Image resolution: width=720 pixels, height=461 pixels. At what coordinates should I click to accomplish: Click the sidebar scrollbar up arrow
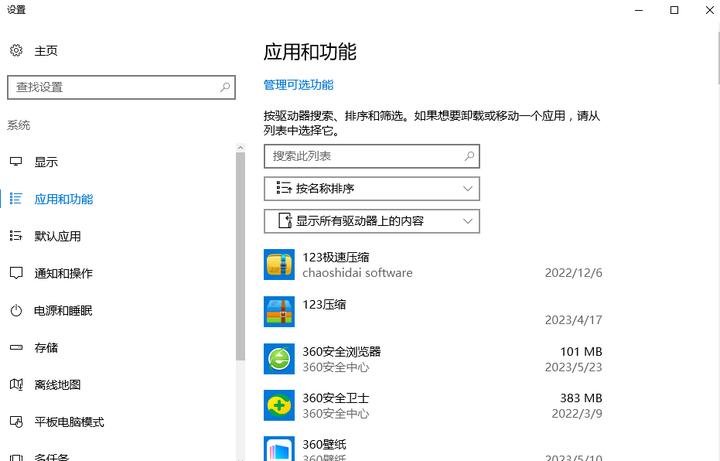tap(240, 148)
